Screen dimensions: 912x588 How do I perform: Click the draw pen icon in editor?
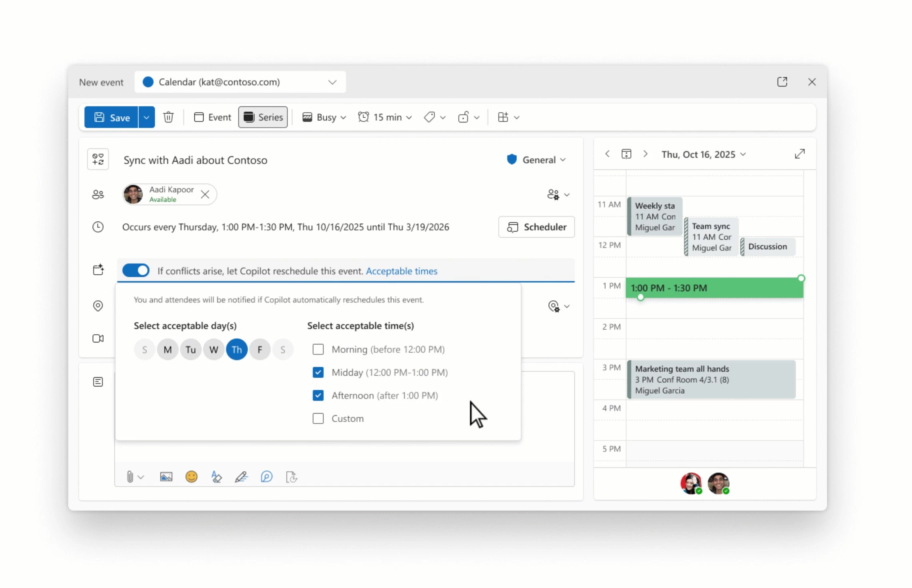click(241, 477)
